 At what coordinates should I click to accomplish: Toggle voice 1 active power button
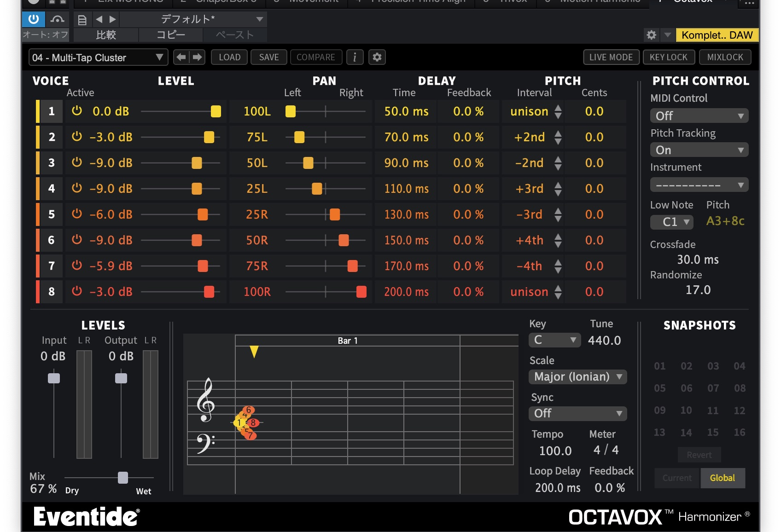click(x=77, y=111)
